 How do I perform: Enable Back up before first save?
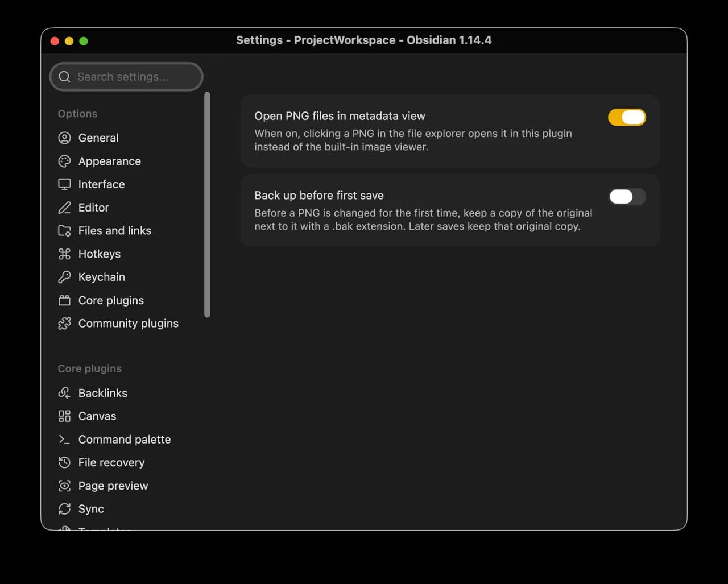coord(627,197)
